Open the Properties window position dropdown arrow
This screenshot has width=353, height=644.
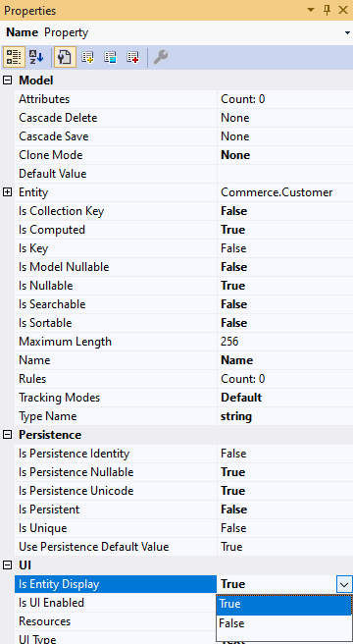pos(310,10)
